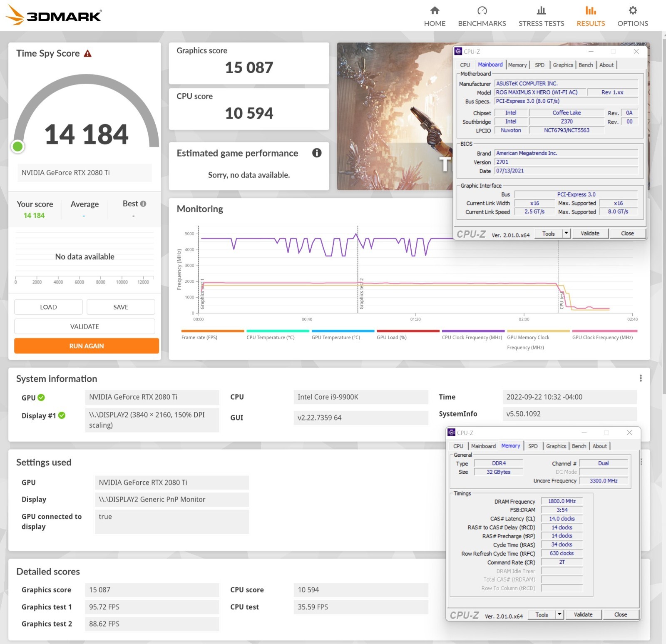Viewport: 666px width, 644px height.
Task: Open About tab in lower CPU-Z window
Action: (x=600, y=446)
